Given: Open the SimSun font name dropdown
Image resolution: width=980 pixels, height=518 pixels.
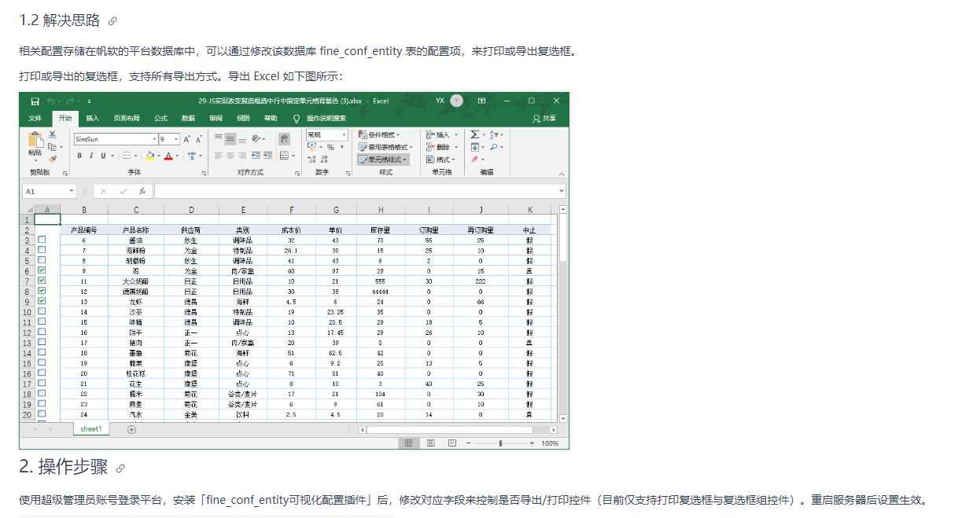Looking at the screenshot, I should 153,139.
